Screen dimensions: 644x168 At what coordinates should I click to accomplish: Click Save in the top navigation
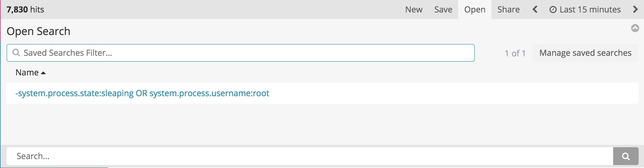443,9
